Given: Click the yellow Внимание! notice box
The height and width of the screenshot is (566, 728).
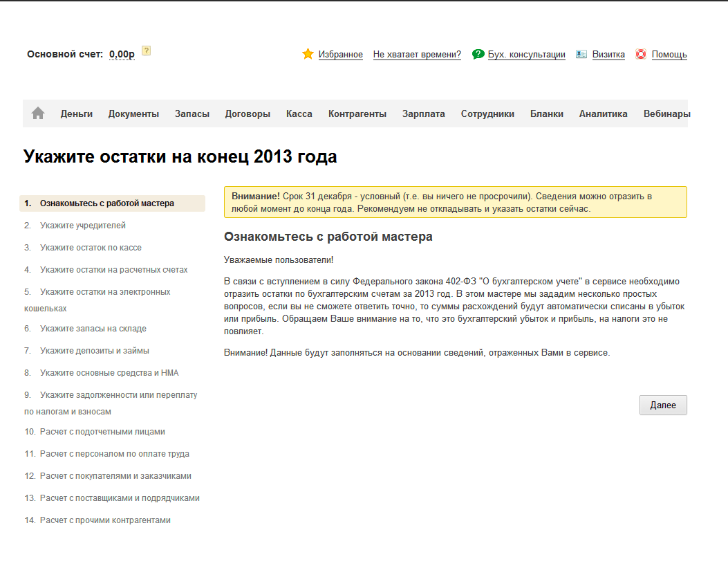Looking at the screenshot, I should [456, 202].
